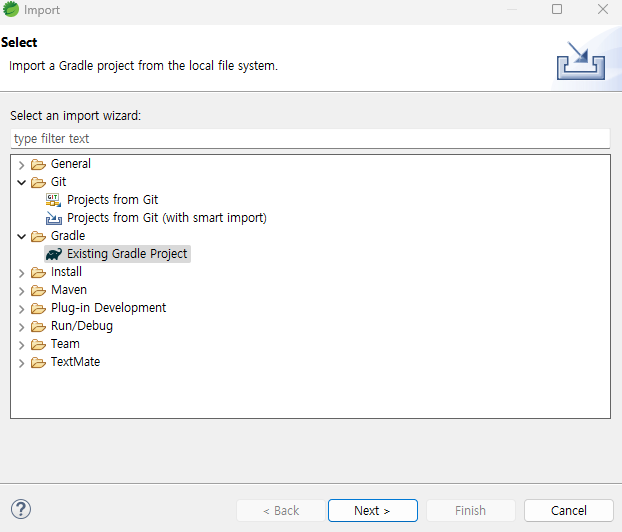Select the 'Install' label
Screen dimensions: 622x532
(x=66, y=272)
